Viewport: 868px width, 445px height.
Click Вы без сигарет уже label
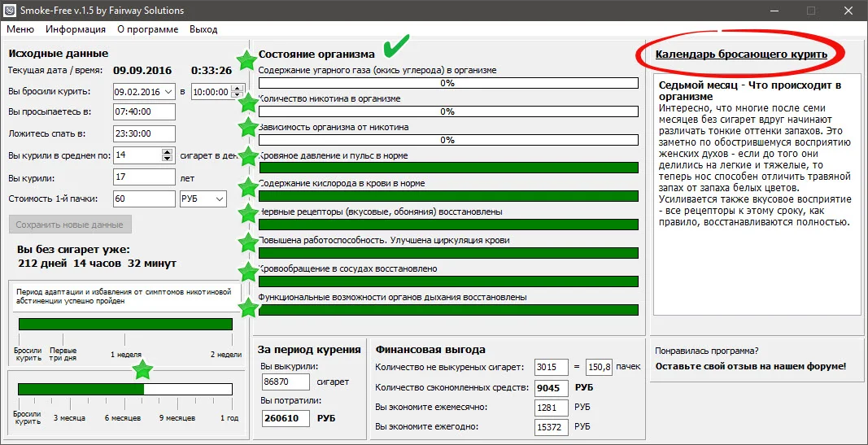pos(74,250)
